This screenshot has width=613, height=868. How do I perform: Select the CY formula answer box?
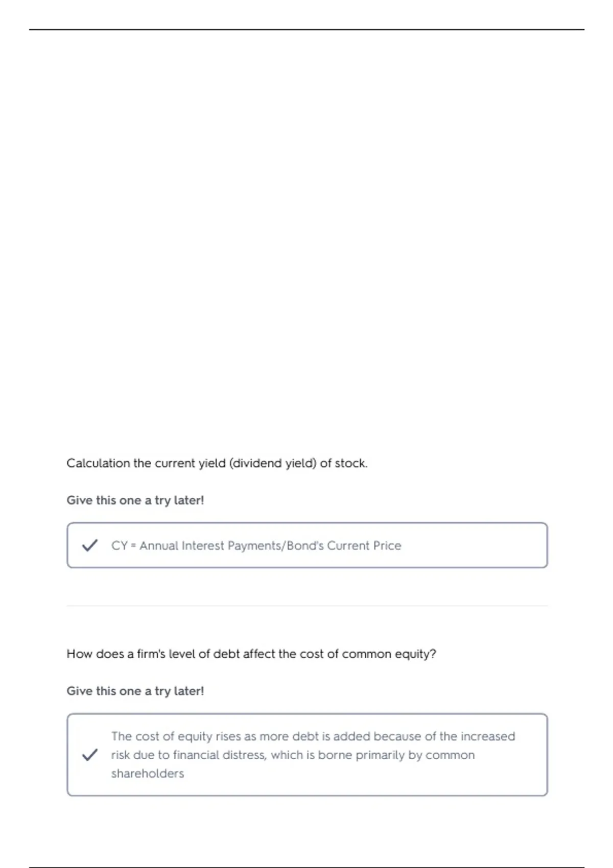(x=307, y=545)
